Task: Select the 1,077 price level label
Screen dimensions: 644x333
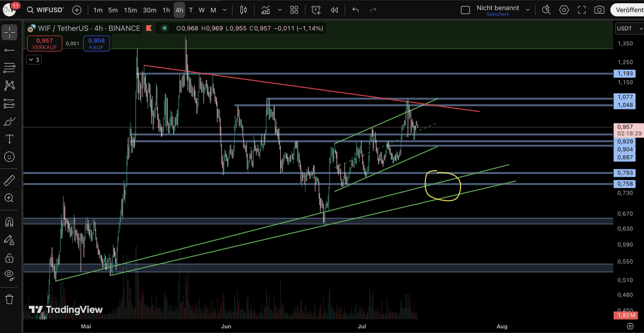Action: point(624,97)
